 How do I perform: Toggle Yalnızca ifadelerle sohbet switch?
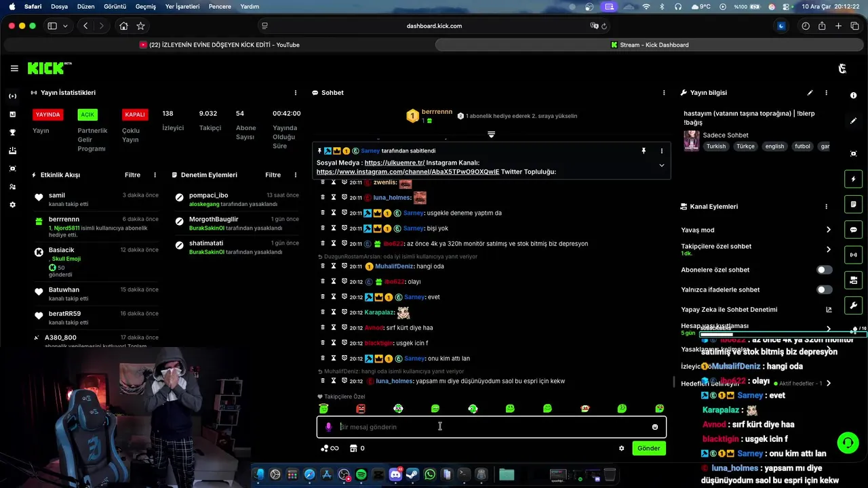pos(824,290)
